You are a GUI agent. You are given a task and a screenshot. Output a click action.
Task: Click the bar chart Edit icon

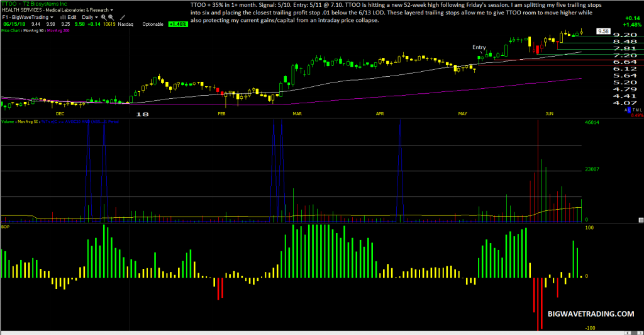[x=68, y=17]
